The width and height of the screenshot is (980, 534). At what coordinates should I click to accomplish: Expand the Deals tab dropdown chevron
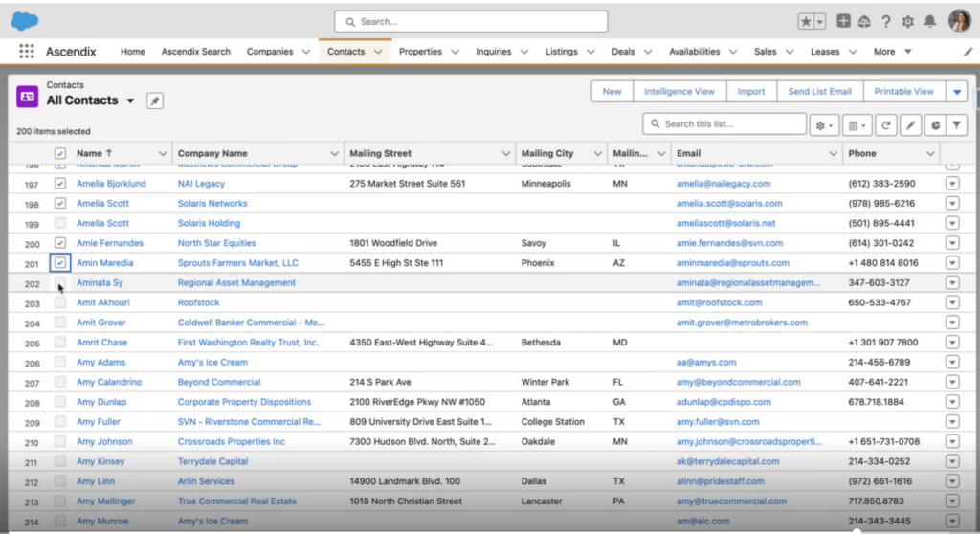tap(648, 52)
